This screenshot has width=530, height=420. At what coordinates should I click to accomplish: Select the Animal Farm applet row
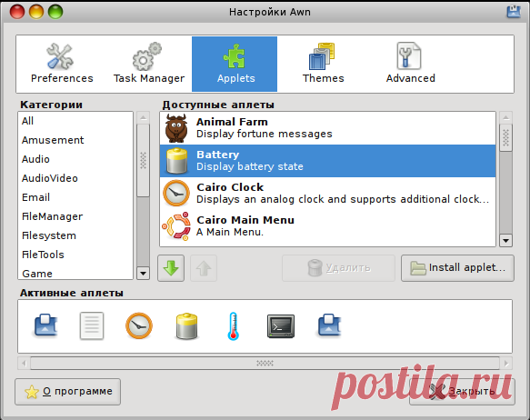click(x=327, y=128)
